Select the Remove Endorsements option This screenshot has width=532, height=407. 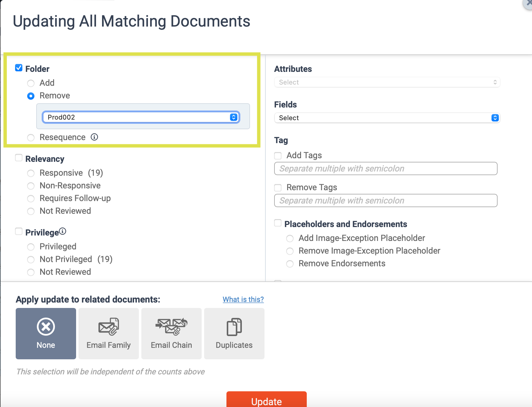pos(290,264)
